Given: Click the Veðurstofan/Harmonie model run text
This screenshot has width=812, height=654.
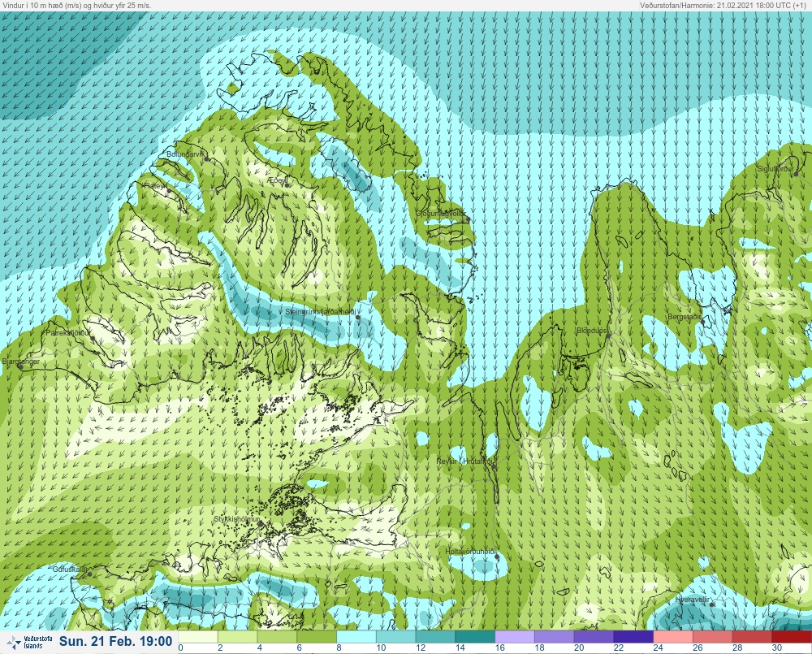Looking at the screenshot, I should tap(723, 5).
